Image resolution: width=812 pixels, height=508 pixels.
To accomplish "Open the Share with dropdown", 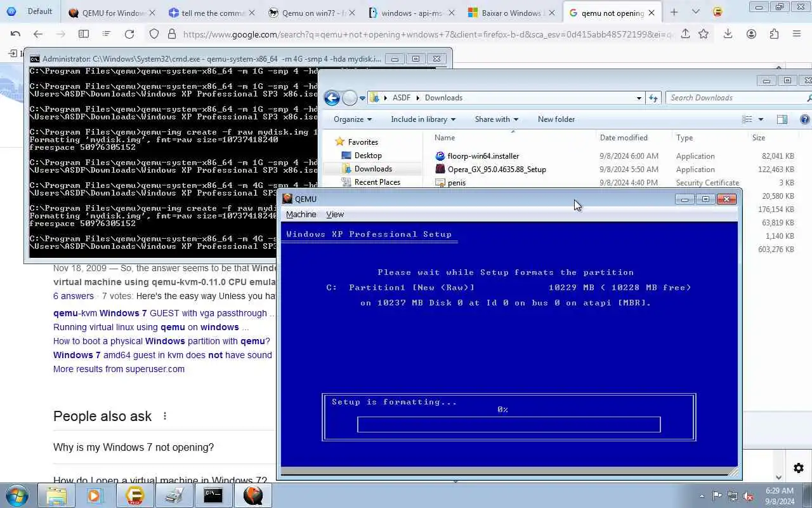I will tap(496, 119).
